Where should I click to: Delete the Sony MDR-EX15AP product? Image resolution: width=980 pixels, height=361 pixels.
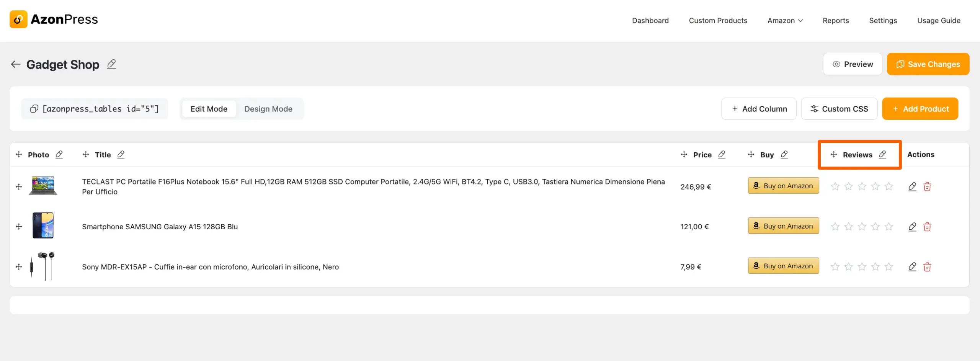click(927, 267)
